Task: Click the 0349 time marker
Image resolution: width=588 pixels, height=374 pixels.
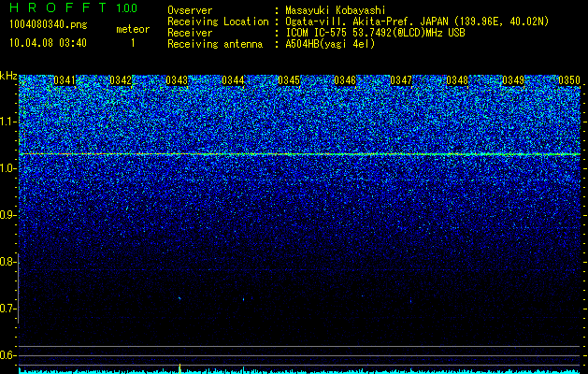Action: pos(513,80)
